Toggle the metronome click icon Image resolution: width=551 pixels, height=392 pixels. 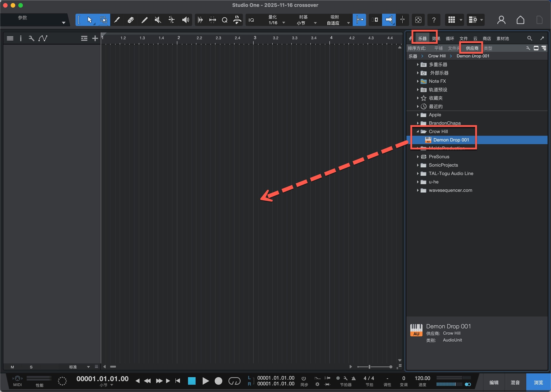[354, 378]
